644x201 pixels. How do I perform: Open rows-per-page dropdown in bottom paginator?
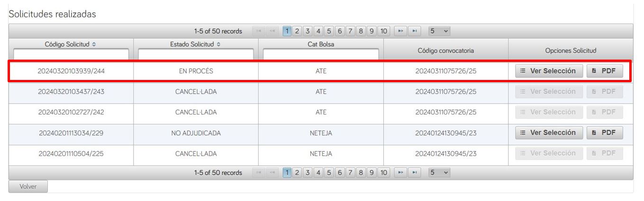439,173
